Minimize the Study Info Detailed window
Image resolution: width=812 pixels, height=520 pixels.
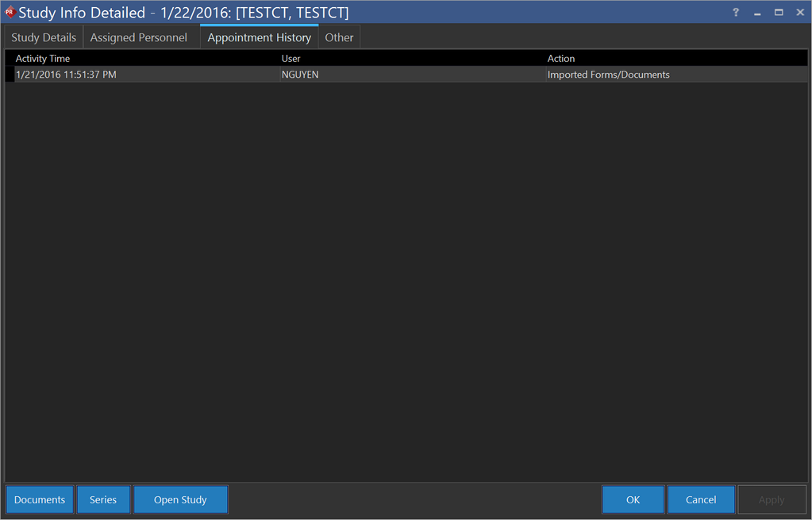tap(757, 13)
